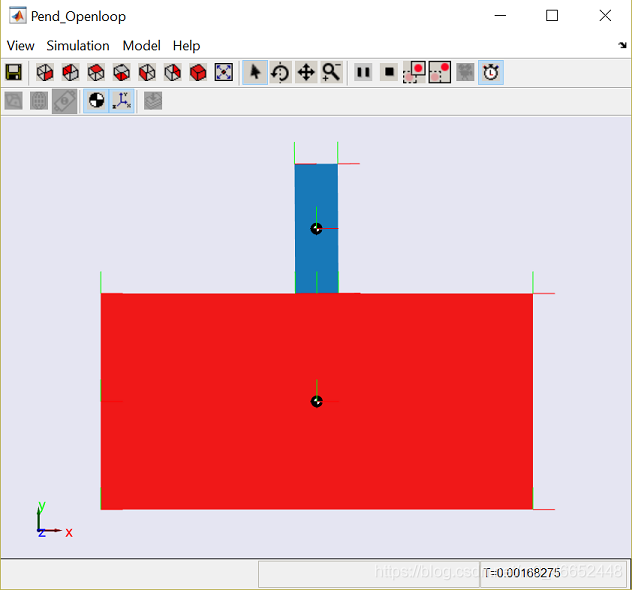Open the Help menu
Viewport: 632px width, 590px height.
click(186, 46)
